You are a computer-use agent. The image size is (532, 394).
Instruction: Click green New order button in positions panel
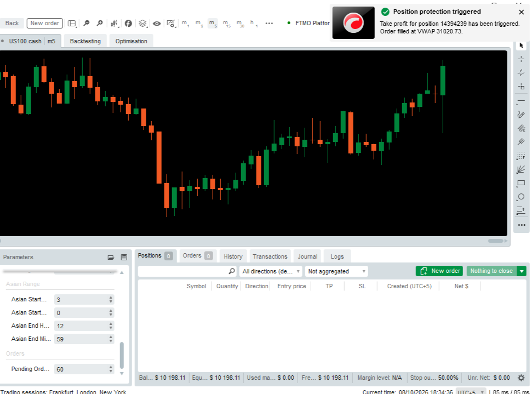439,271
